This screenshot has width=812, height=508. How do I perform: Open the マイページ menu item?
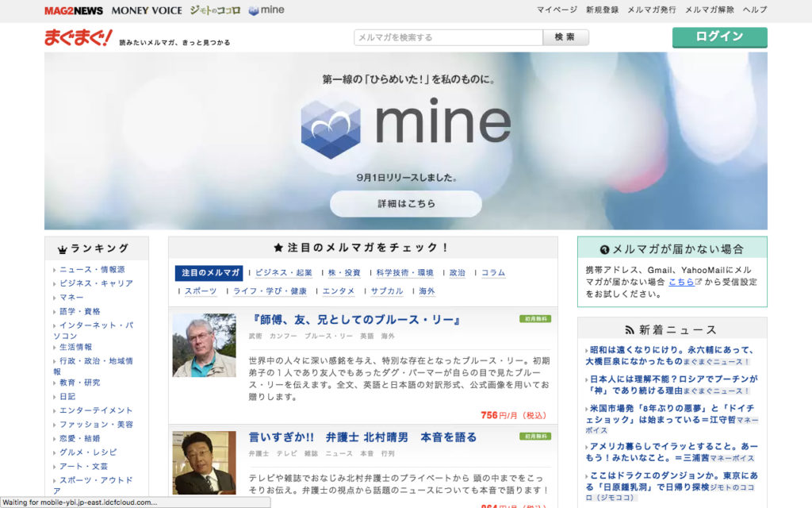click(557, 10)
